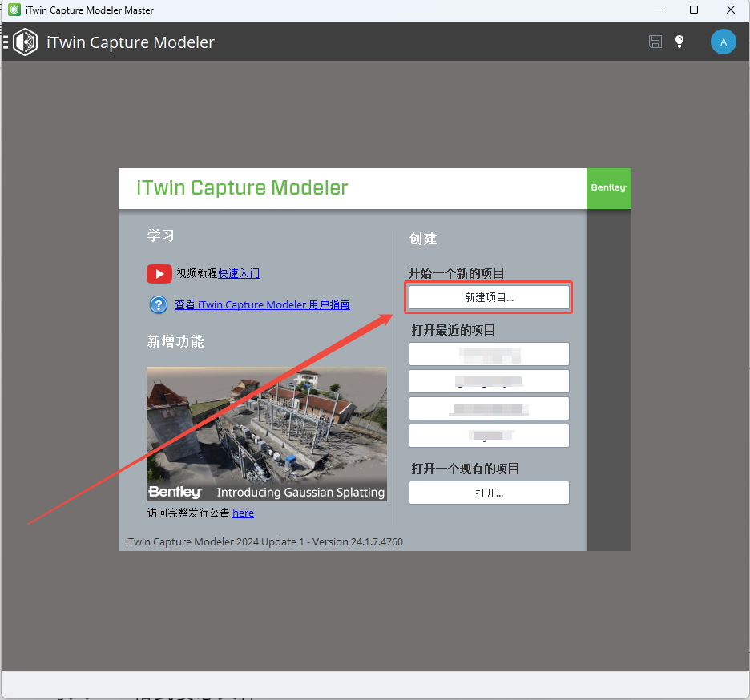Click the red YouTube video tutorial icon

point(159,274)
